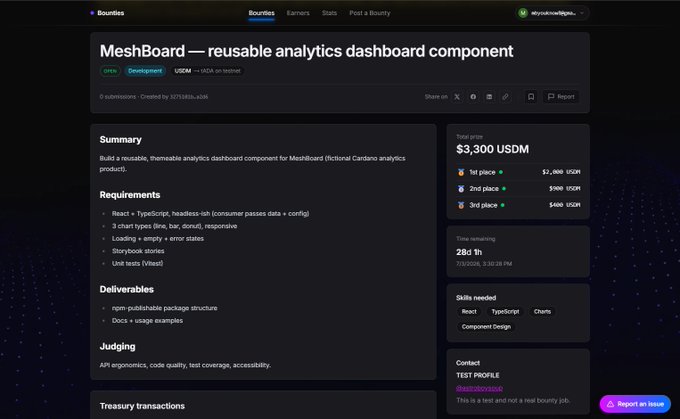Open the contact handle link
The height and width of the screenshot is (419, 680).
click(x=479, y=388)
